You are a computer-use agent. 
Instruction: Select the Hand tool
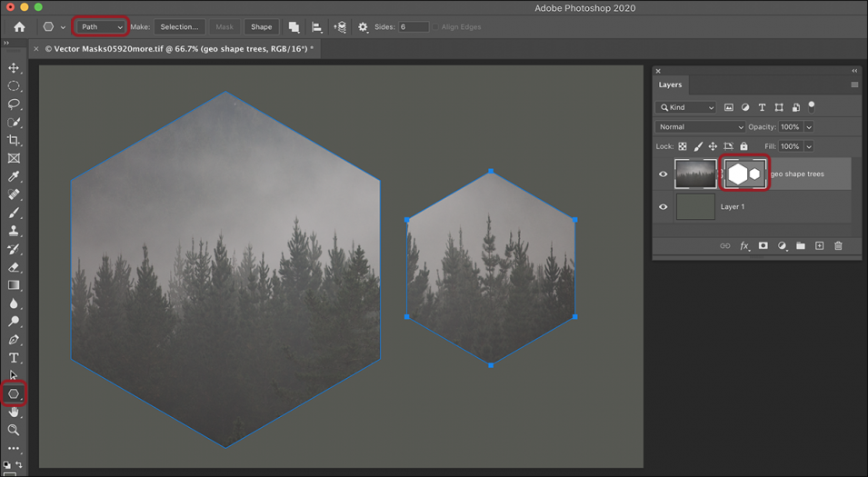[14, 412]
